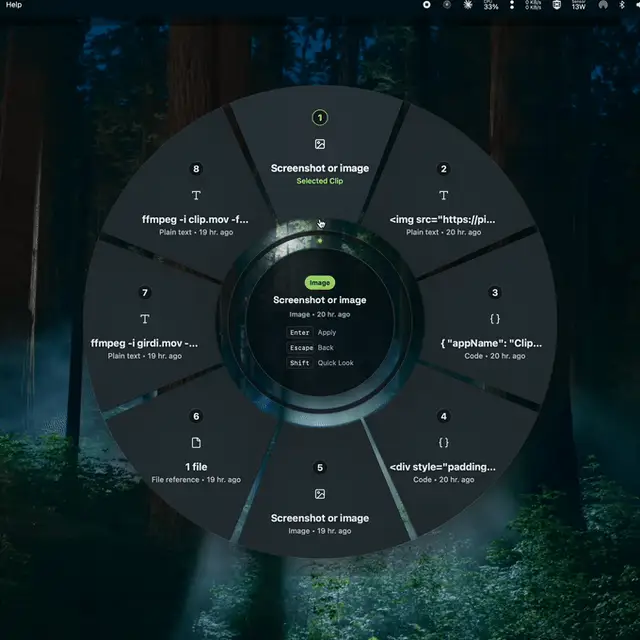Click the Quick Look label in the center
This screenshot has height=640, width=640.
point(335,362)
